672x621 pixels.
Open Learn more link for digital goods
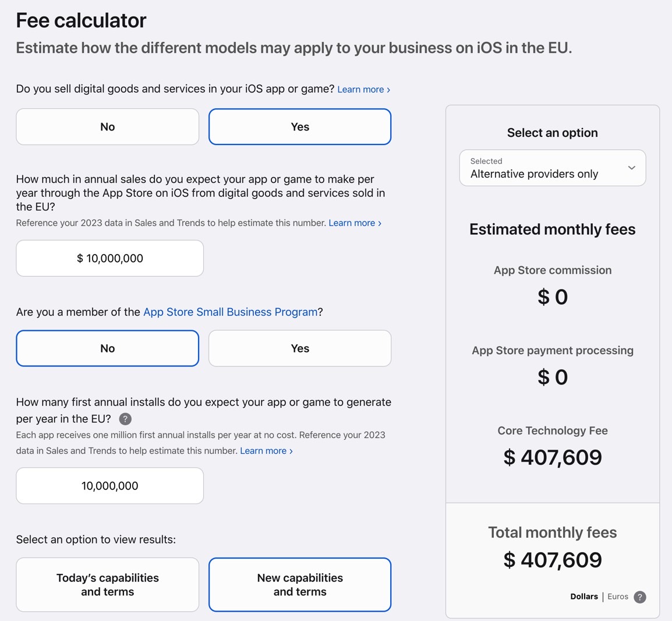[363, 90]
